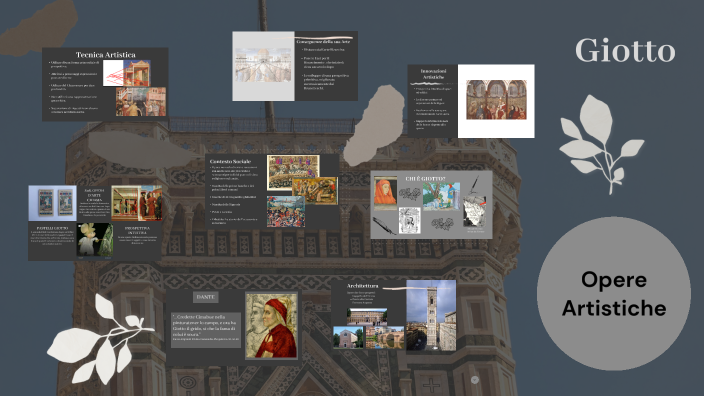Select the arched fresco image in Innovazioni Artistiche
This screenshot has width=704, height=396.
[x=496, y=100]
